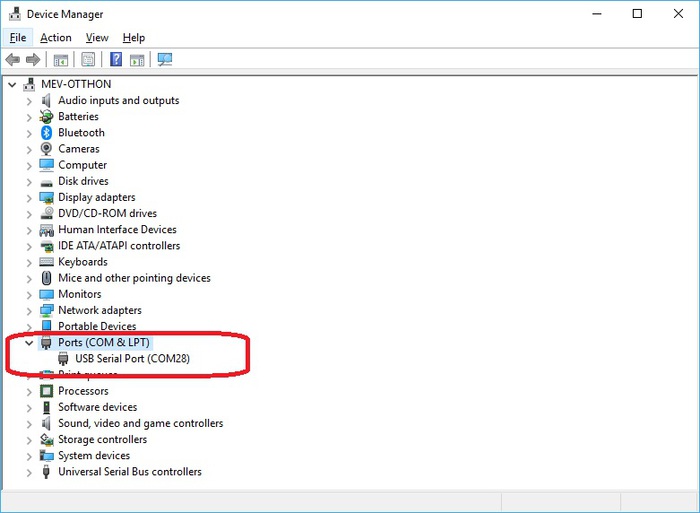Image resolution: width=700 pixels, height=513 pixels.
Task: Click the USB Serial Port device icon
Action: (x=63, y=359)
